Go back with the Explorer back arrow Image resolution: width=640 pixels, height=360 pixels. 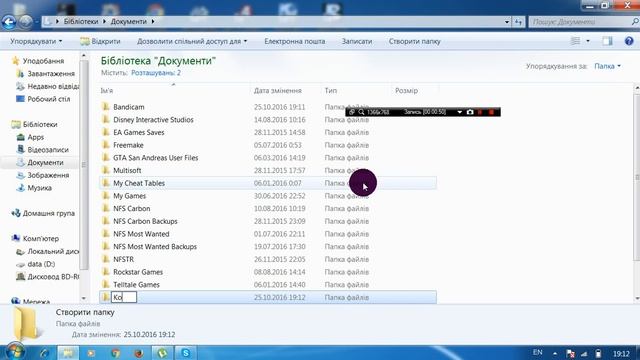coord(9,22)
